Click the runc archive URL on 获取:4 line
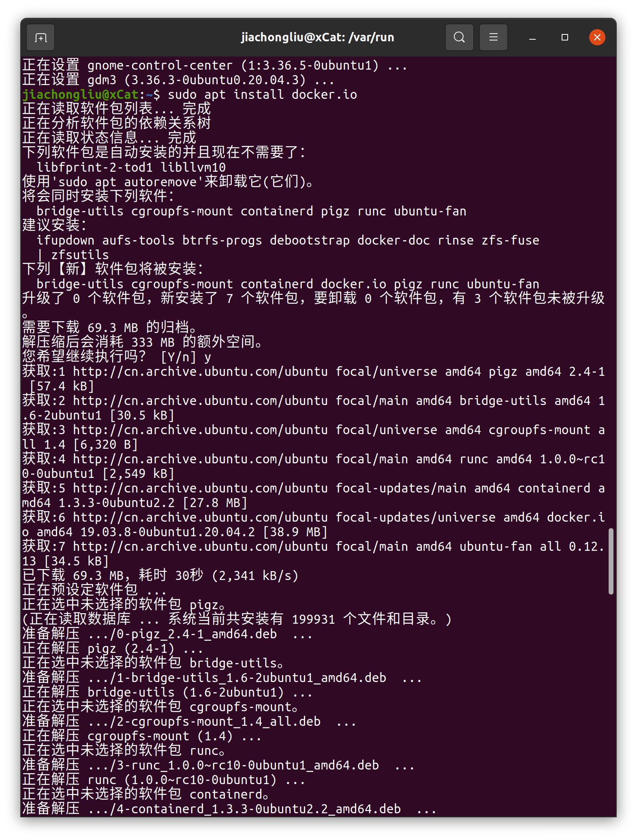637x840 pixels. click(200, 459)
